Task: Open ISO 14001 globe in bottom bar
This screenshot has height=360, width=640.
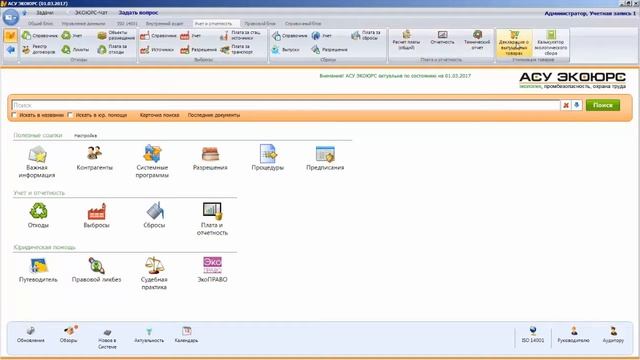Action: tap(533, 335)
